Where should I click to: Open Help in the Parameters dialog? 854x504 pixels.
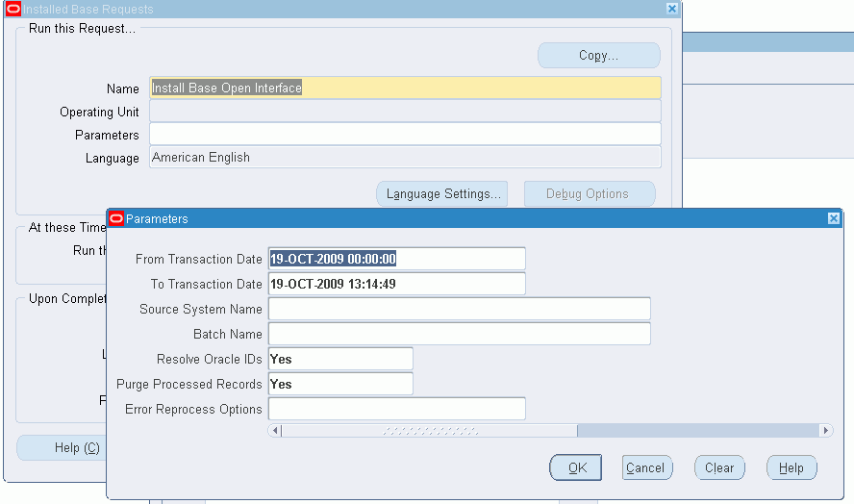[x=791, y=467]
